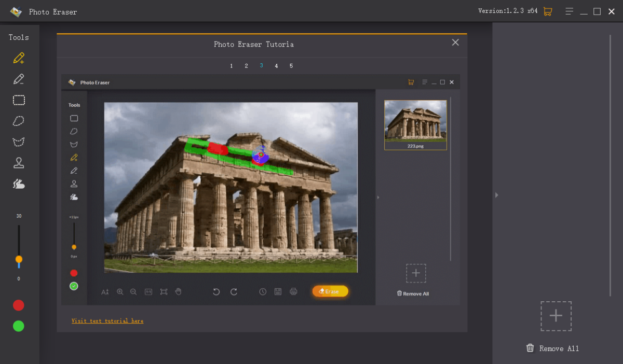Close the Photo Eraser Tutorial dialog

click(455, 43)
